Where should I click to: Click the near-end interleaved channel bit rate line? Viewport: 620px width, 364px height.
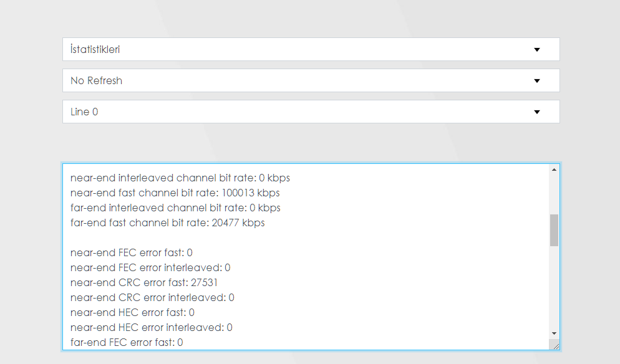point(180,178)
